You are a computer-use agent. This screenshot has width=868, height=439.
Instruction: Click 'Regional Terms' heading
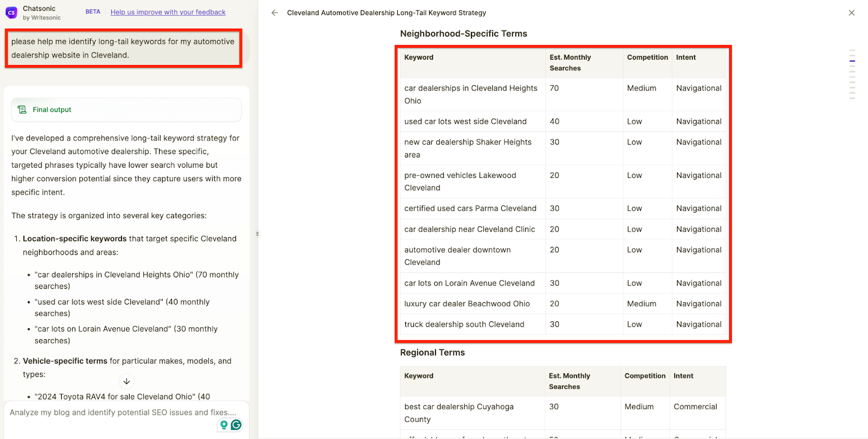432,353
